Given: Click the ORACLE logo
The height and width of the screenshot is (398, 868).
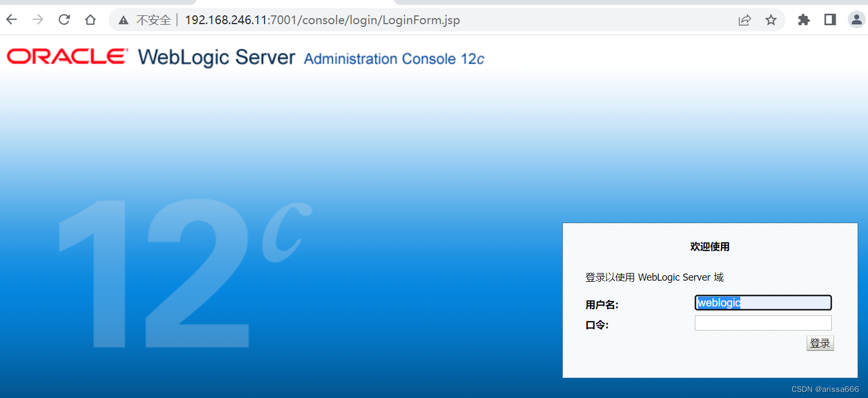Looking at the screenshot, I should 67,56.
